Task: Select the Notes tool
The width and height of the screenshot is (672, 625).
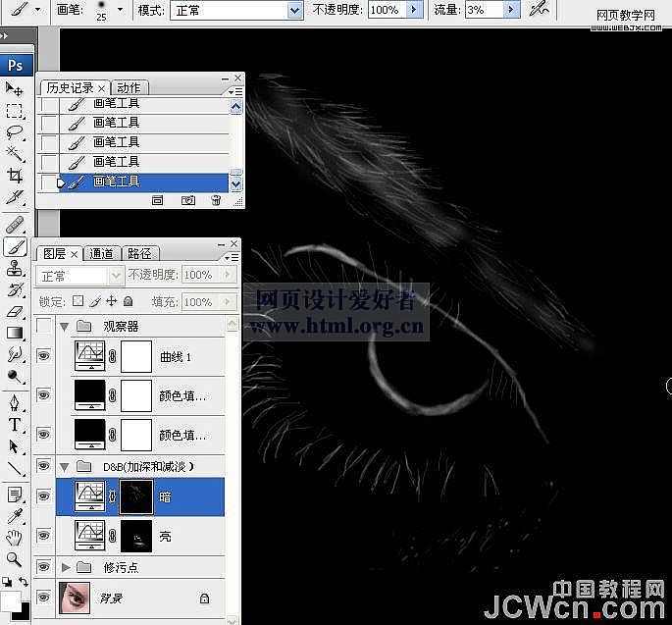Action: 14,495
